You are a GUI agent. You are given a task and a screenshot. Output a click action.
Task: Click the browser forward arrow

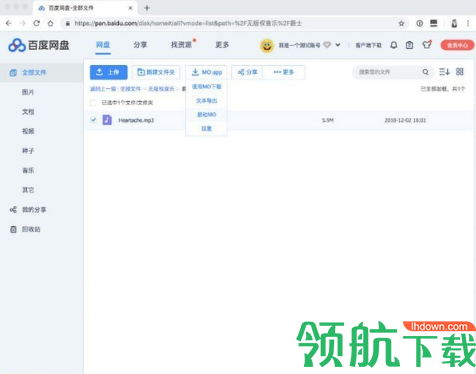23,23
